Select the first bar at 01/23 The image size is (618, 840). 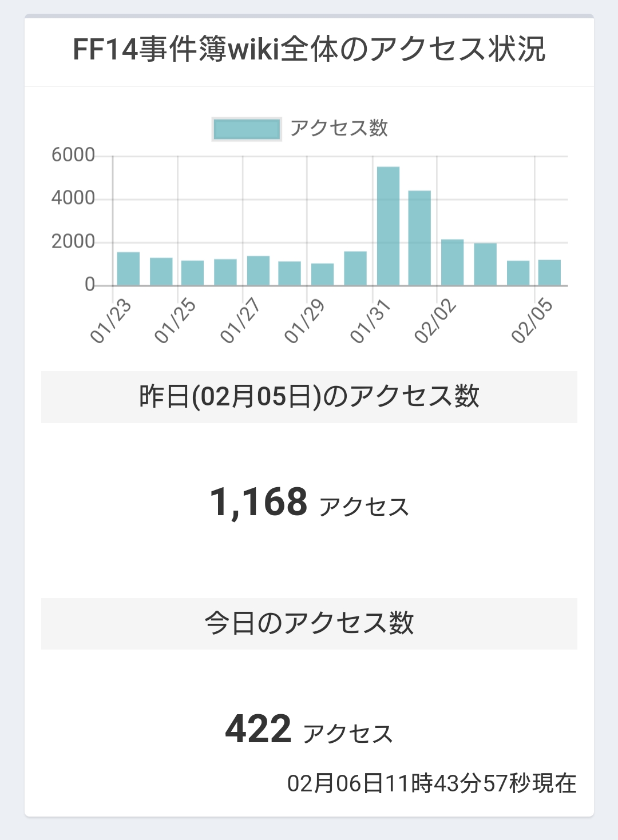click(128, 269)
